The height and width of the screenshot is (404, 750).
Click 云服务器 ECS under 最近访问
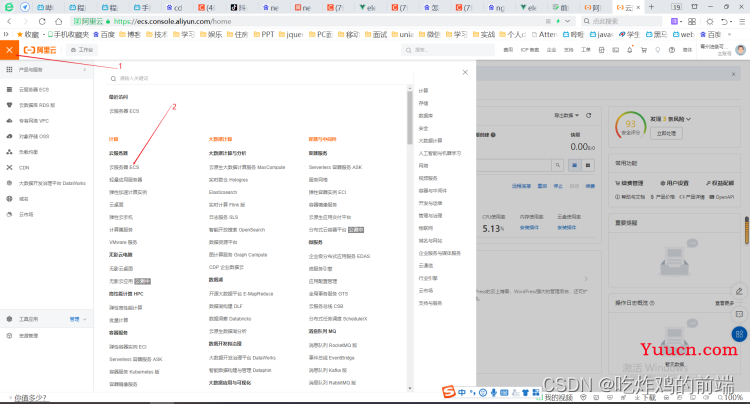pyautogui.click(x=124, y=111)
